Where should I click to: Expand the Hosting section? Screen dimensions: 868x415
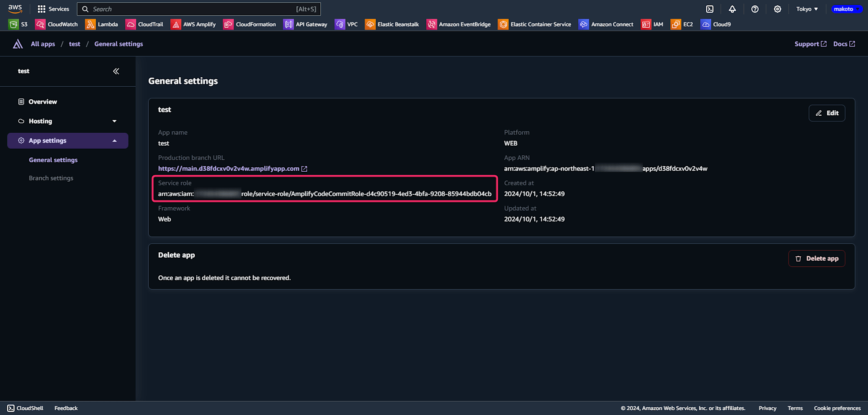(x=68, y=121)
